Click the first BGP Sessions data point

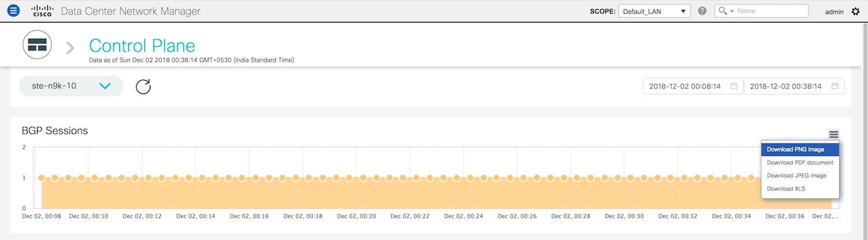42,178
